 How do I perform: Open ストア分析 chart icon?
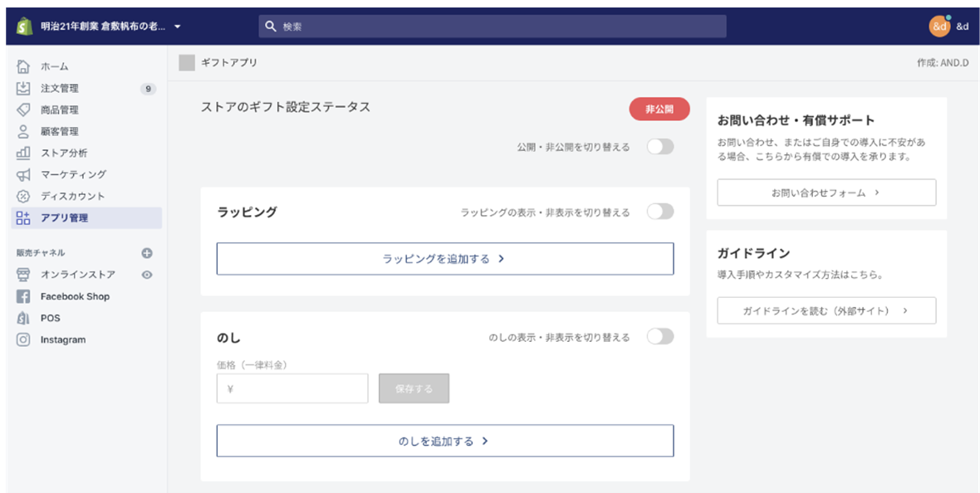(23, 153)
